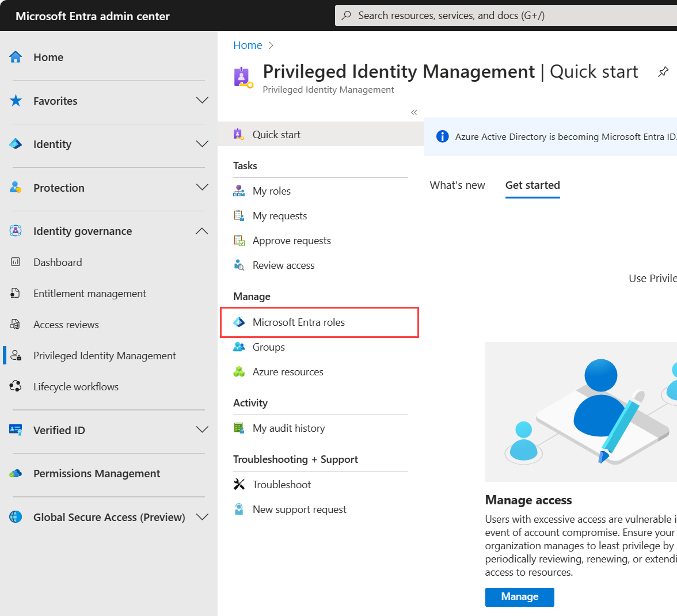Switch to the What's new tab

coord(457,185)
